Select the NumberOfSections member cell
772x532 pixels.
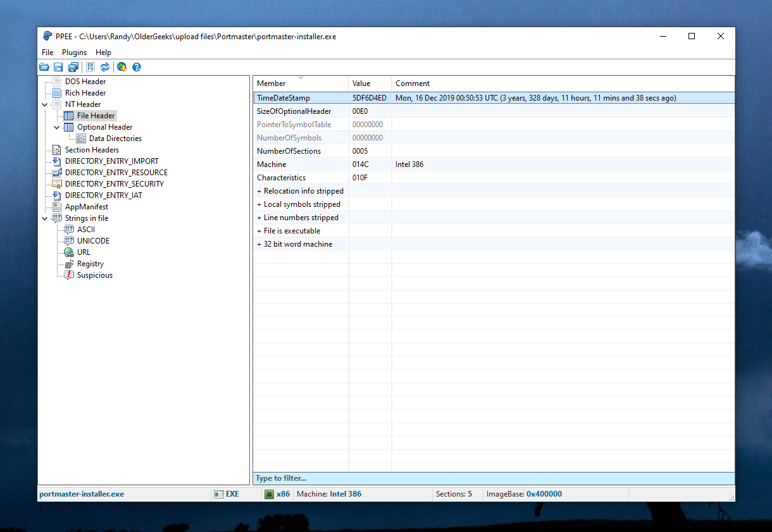[x=301, y=151]
